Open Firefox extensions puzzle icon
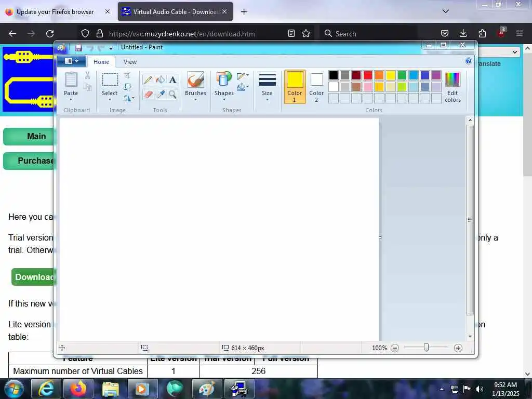The image size is (532, 399). click(x=482, y=33)
